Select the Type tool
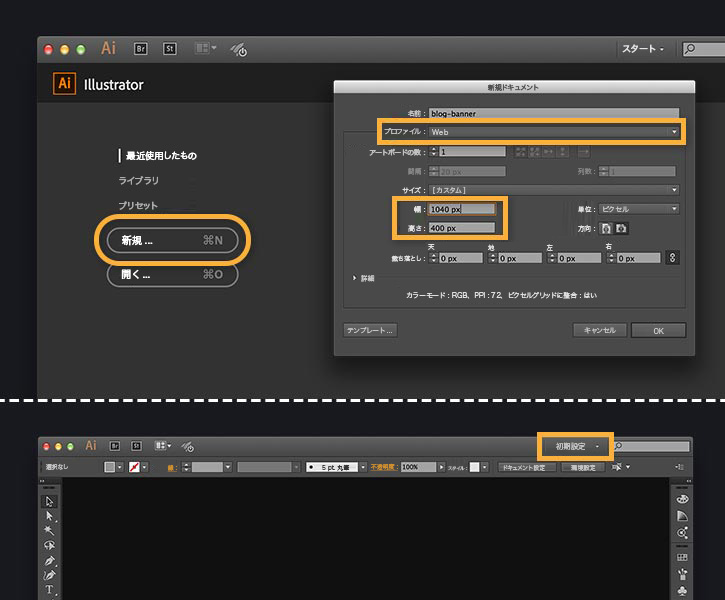725x600 pixels. click(x=49, y=589)
